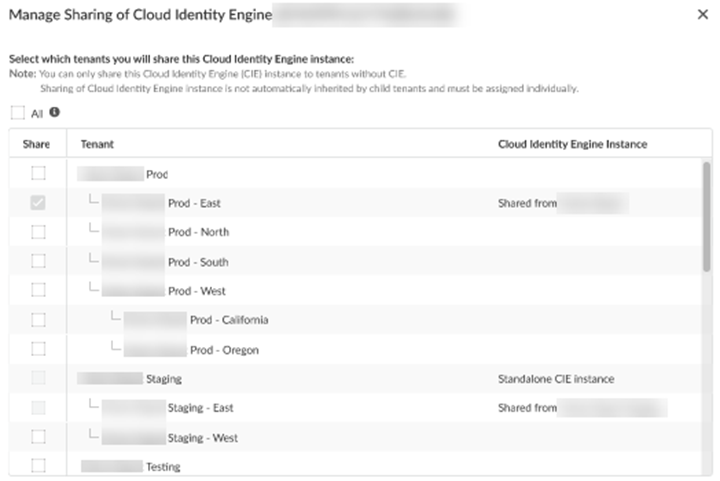The image size is (720, 481).
Task: Uncheck the Prod - East share checkbox
Action: coord(38,203)
